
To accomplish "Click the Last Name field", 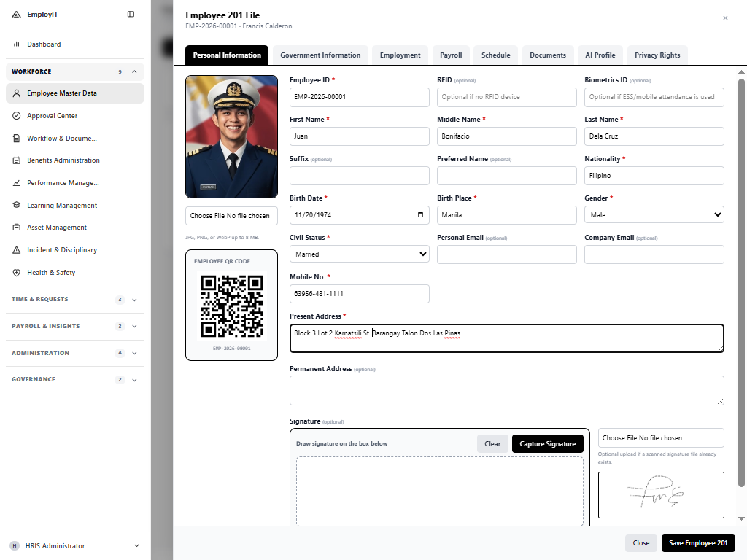I will [x=654, y=136].
